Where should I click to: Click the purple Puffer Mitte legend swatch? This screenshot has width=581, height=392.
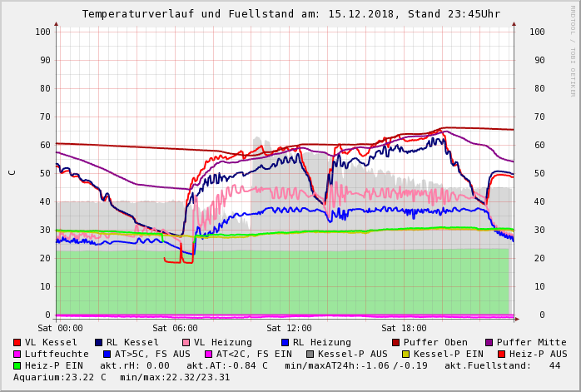[x=489, y=342]
